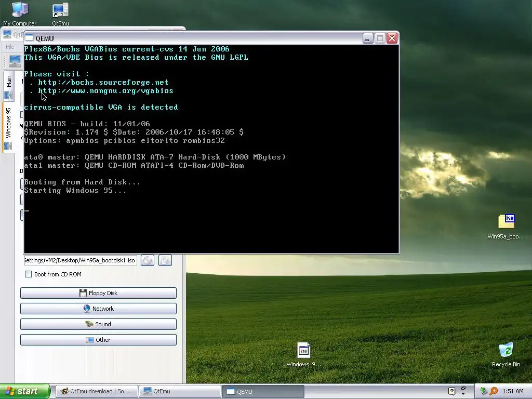Open the File menu in QtEmu

tap(10, 47)
